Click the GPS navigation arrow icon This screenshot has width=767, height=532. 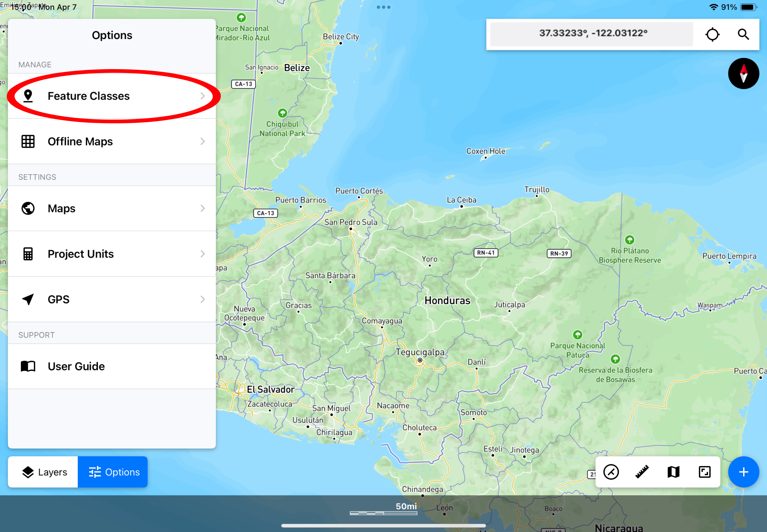click(28, 299)
